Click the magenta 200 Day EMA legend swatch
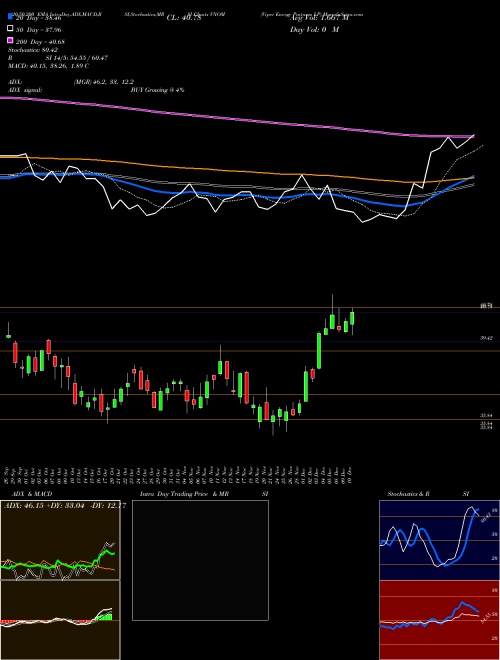 [10, 41]
